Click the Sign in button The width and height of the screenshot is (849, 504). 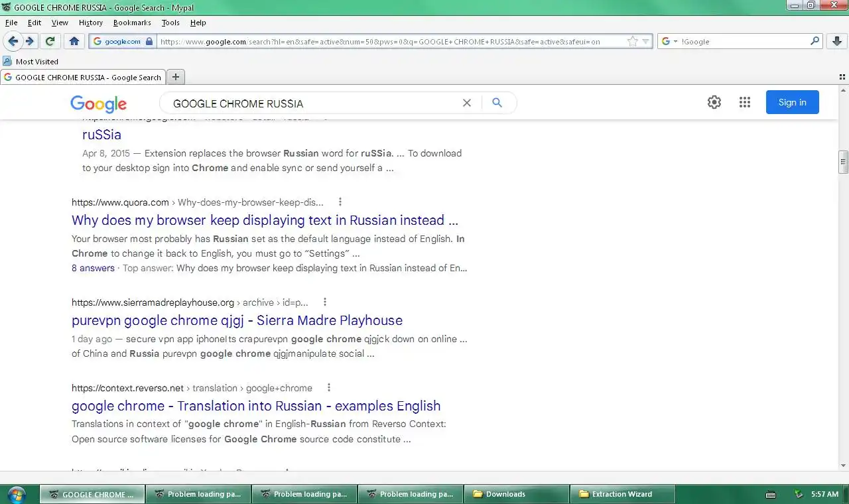(793, 102)
